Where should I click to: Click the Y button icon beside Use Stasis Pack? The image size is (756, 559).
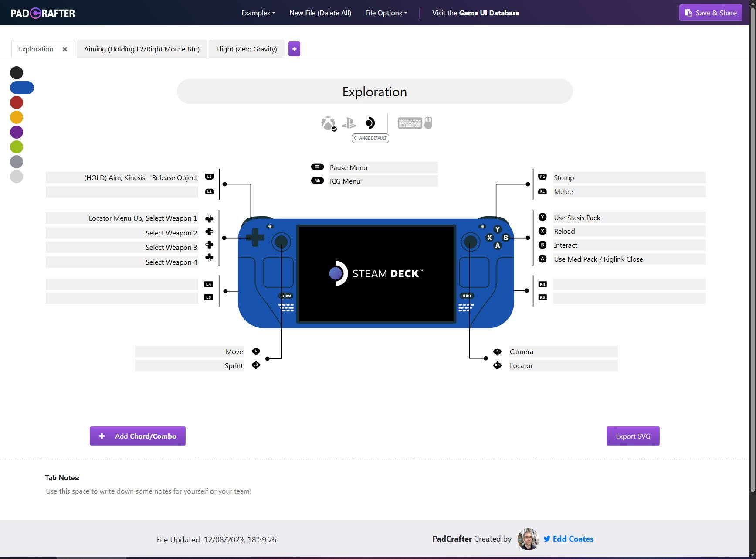point(542,218)
